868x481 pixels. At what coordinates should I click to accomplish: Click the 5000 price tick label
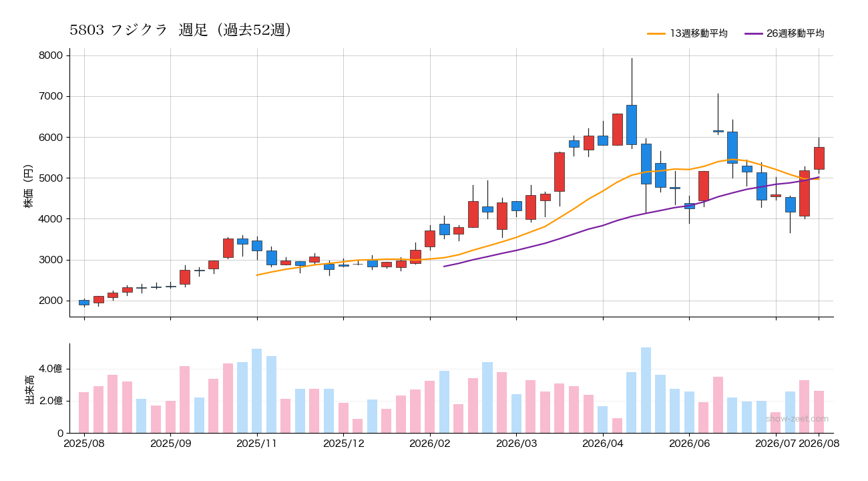51,178
